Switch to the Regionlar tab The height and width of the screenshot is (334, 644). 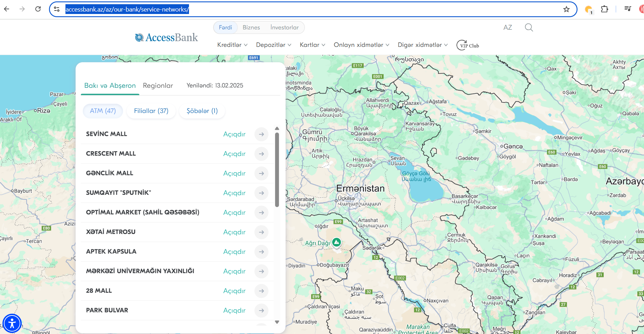[158, 86]
